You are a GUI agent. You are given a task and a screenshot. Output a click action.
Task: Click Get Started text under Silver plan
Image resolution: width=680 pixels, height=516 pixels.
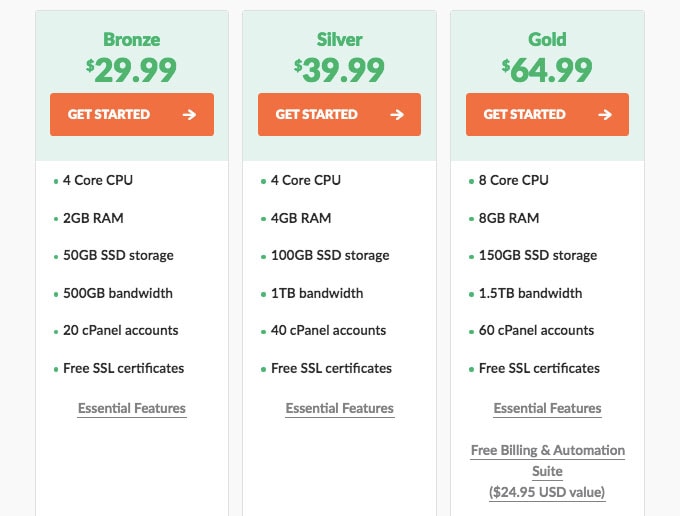[x=317, y=114]
